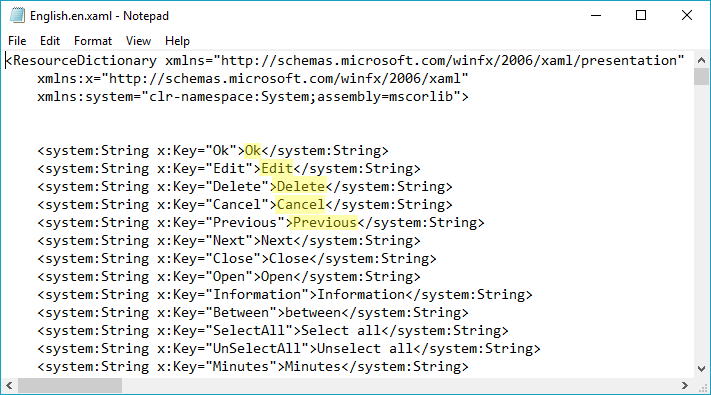
Task: Close the Notepad window
Action: click(687, 15)
